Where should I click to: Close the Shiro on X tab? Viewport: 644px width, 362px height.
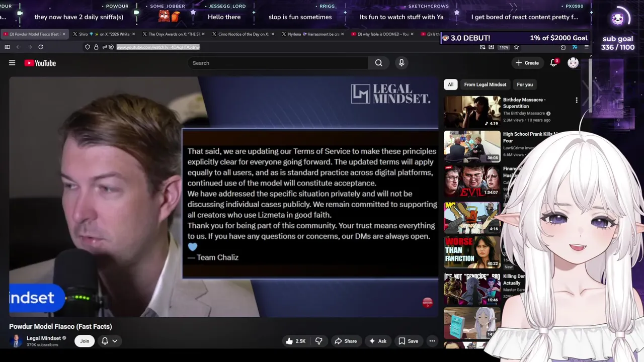coord(133,34)
